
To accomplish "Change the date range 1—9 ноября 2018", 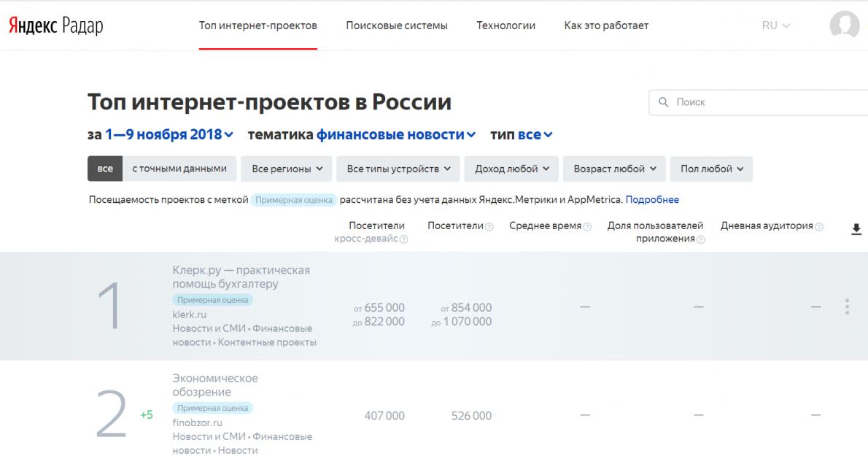I will (168, 134).
